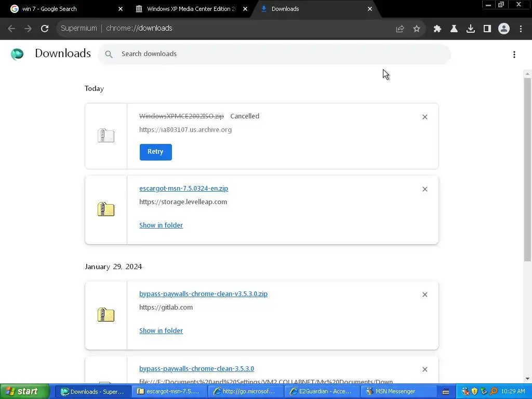Click the ia803107.us.archive.org source URL
Viewport: 532px width, 399px height.
[x=185, y=129]
